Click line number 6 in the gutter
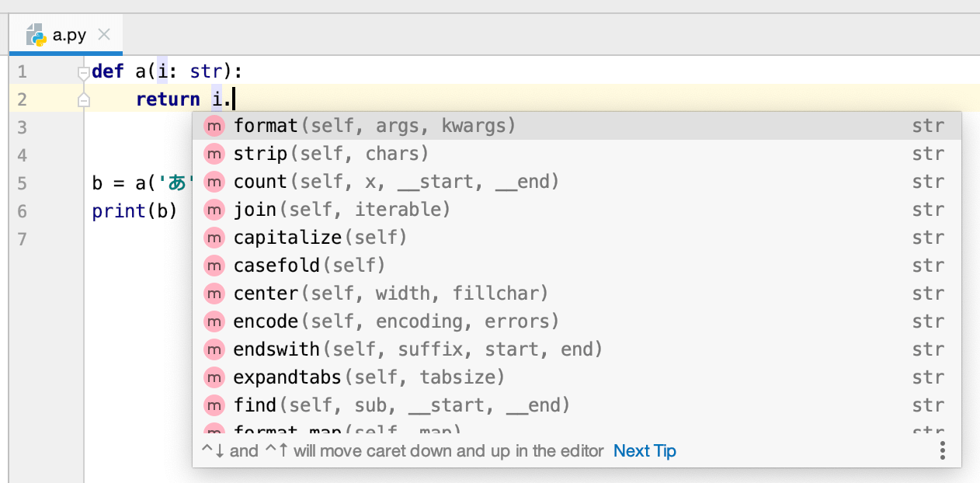This screenshot has height=483, width=980. [x=22, y=211]
